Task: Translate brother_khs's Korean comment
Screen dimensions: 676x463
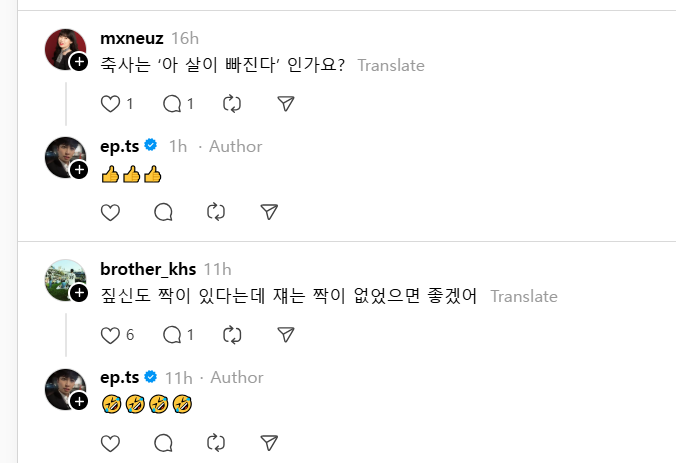Action: [x=524, y=296]
